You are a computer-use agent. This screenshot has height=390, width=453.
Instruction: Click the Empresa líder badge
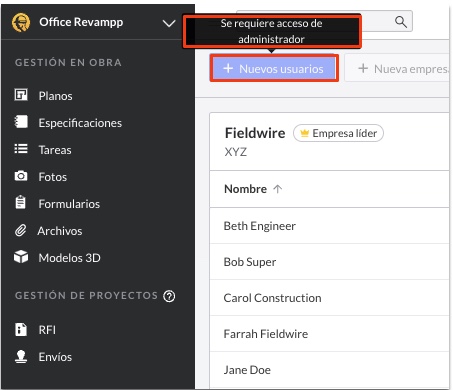[338, 133]
